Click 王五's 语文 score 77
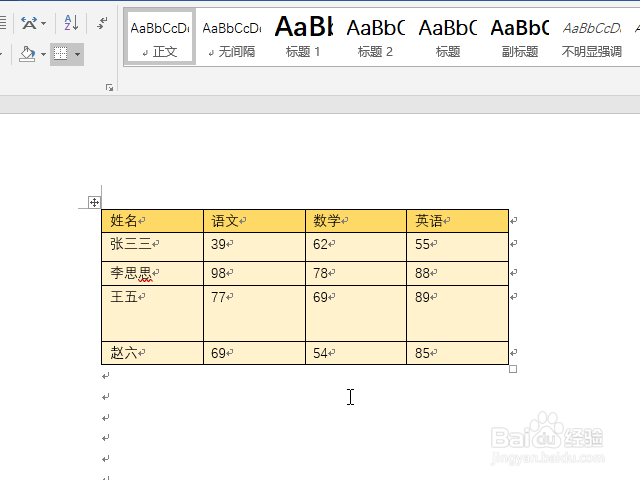 point(254,313)
